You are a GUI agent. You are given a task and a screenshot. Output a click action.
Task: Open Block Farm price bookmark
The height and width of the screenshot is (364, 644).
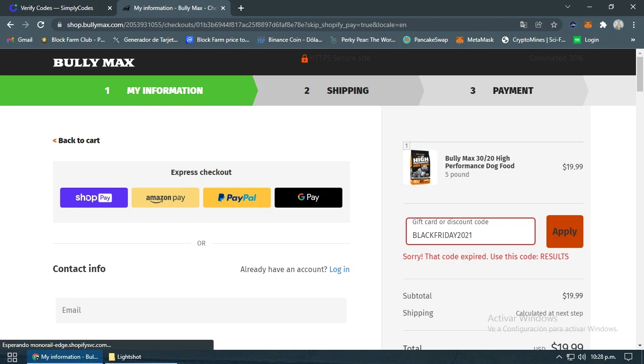coord(218,40)
